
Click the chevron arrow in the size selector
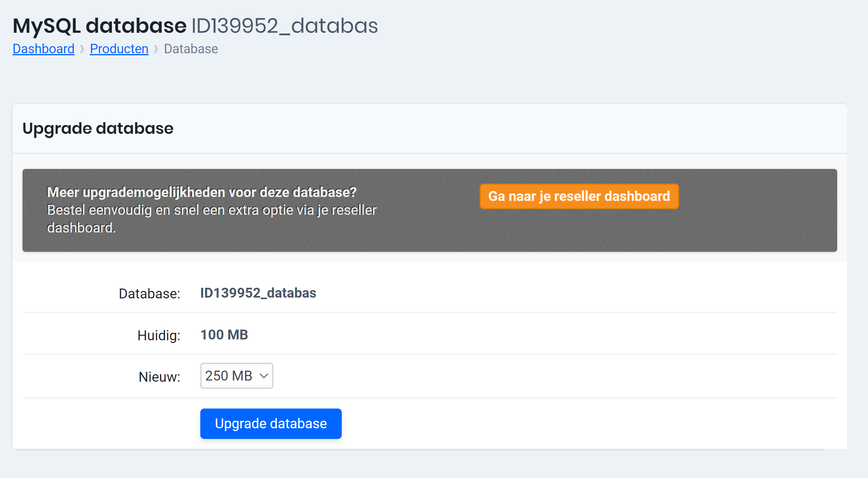[264, 376]
